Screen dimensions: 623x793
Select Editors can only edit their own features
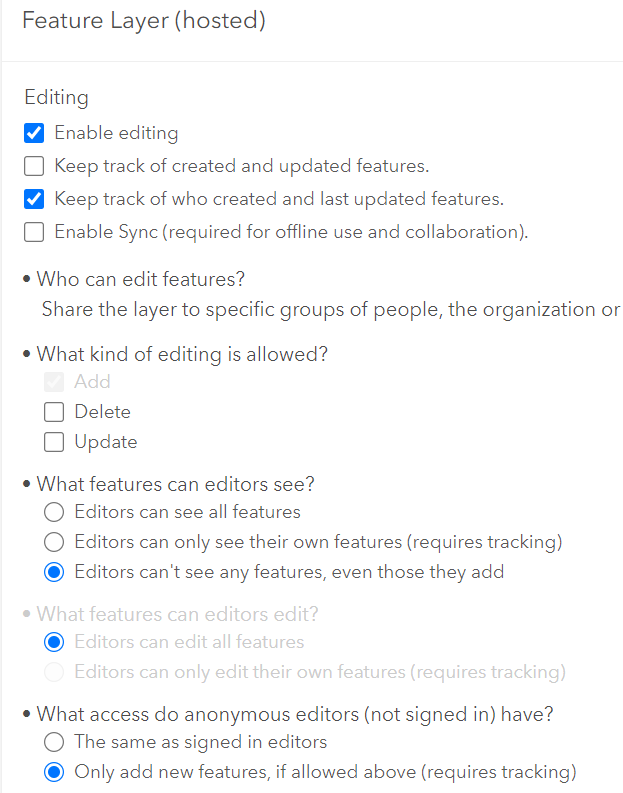click(54, 671)
